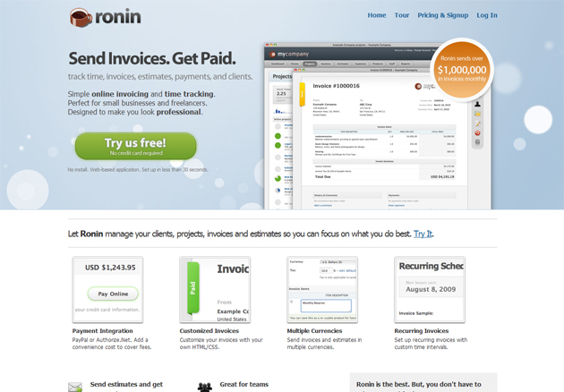Click the person icon in invoice sidebar
This screenshot has width=564, height=392.
(x=477, y=104)
